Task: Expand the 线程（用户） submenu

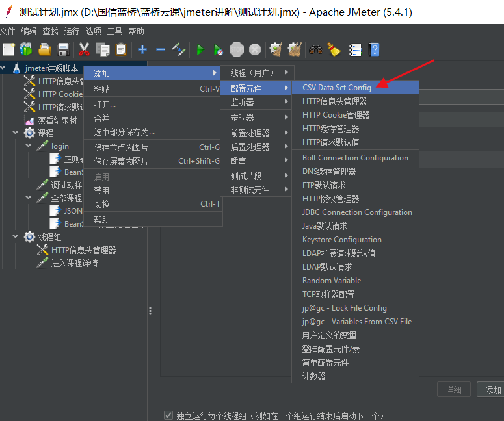Action: [x=256, y=73]
